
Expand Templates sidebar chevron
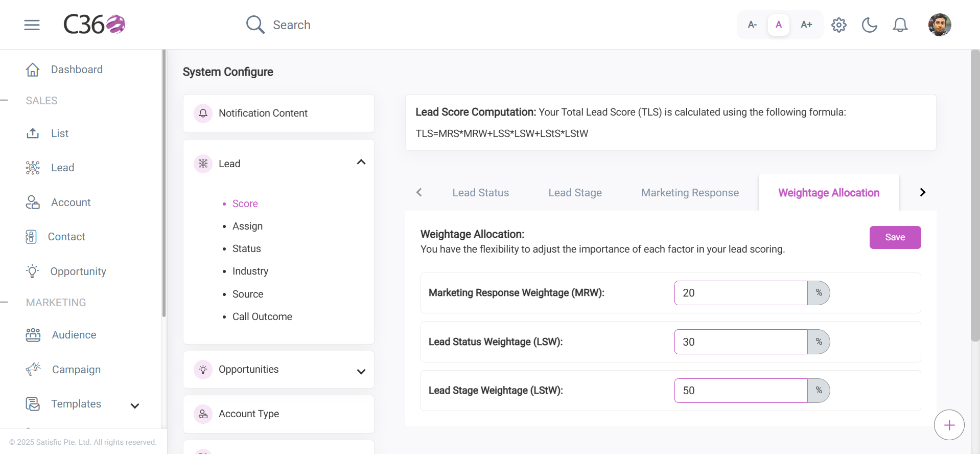point(135,406)
